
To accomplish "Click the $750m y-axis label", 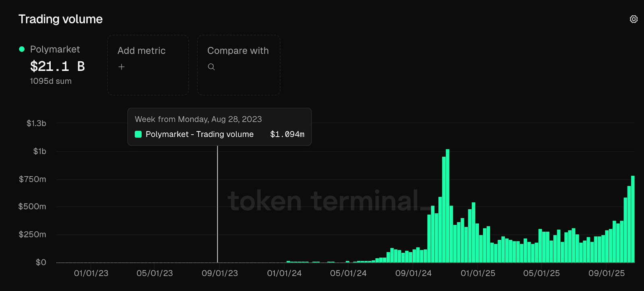I will pos(33,179).
